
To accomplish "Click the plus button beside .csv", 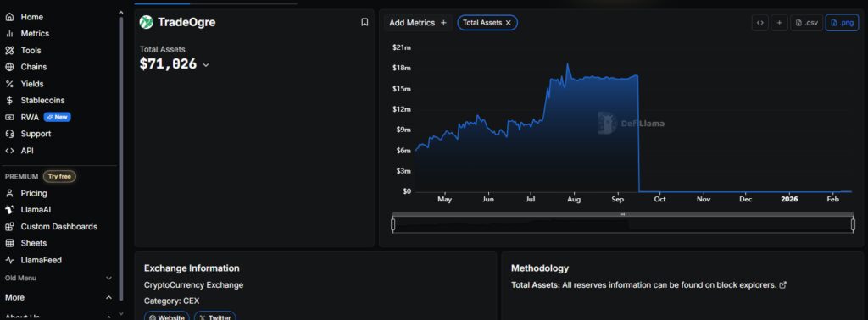I will (x=780, y=23).
